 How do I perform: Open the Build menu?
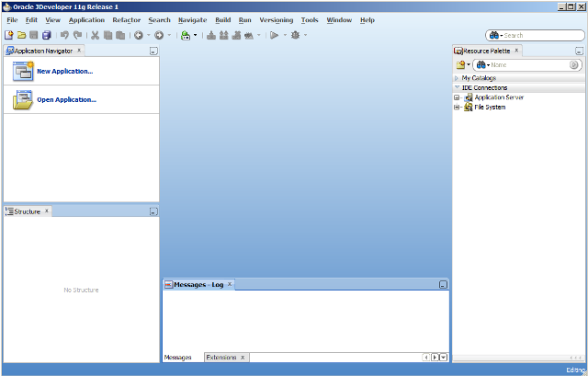coord(222,20)
